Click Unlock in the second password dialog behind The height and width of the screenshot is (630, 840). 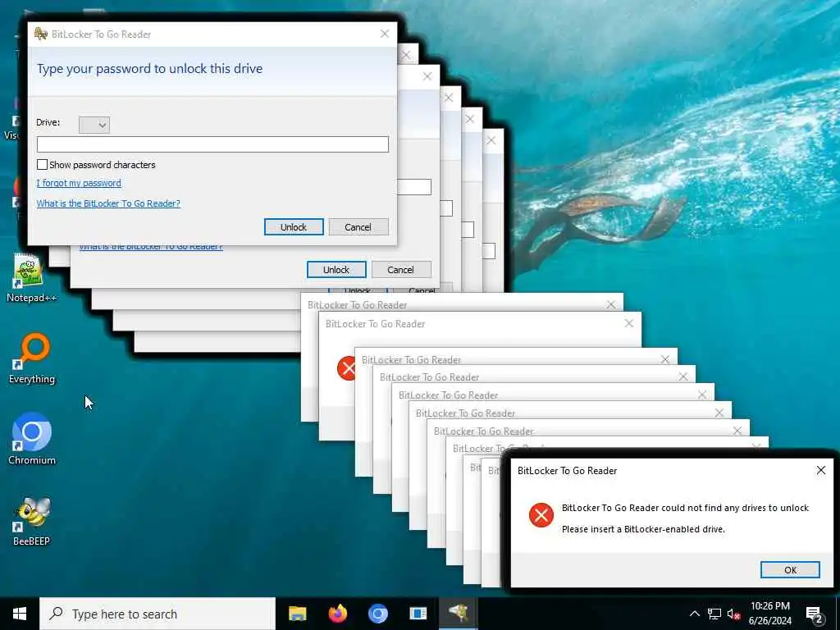pyautogui.click(x=336, y=269)
